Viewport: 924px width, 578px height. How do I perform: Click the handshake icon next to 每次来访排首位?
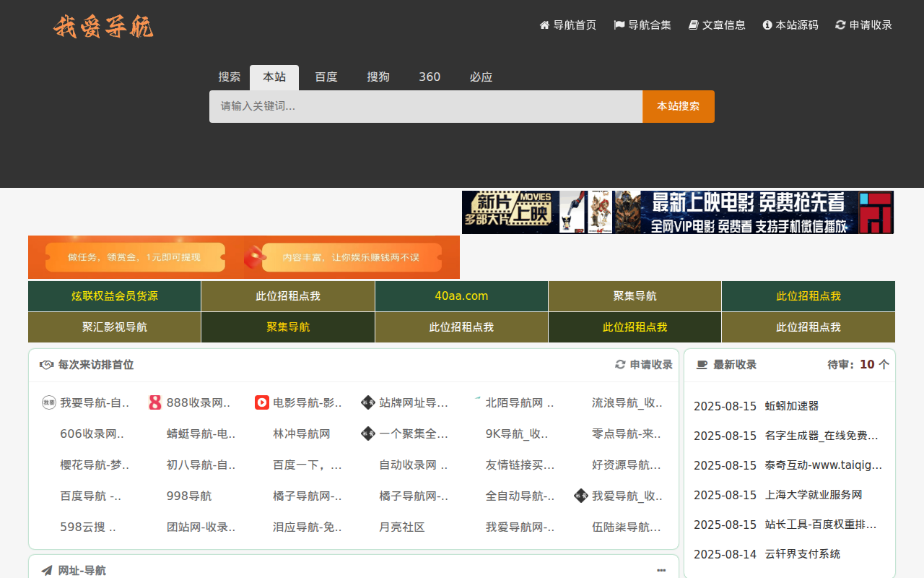click(47, 365)
